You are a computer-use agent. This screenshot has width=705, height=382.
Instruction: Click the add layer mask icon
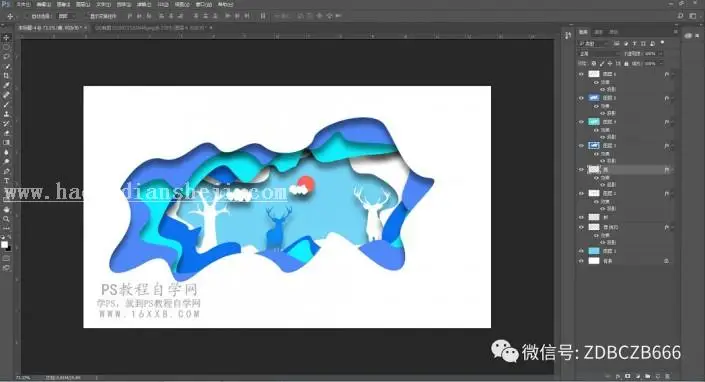coord(628,376)
